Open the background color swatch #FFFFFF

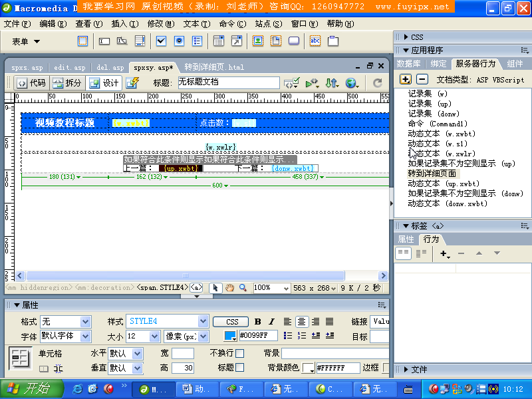coord(309,368)
